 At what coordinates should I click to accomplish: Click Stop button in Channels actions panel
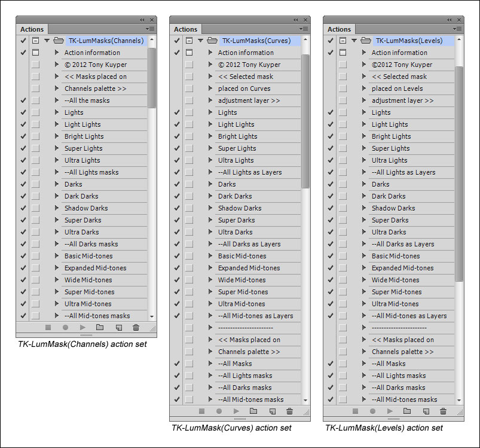coord(48,328)
